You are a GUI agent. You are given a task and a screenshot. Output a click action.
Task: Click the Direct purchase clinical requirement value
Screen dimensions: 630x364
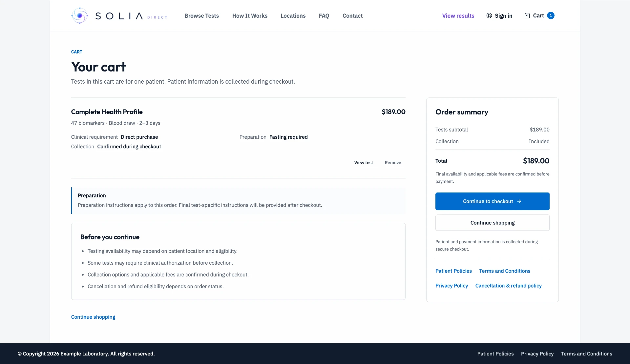pos(139,137)
